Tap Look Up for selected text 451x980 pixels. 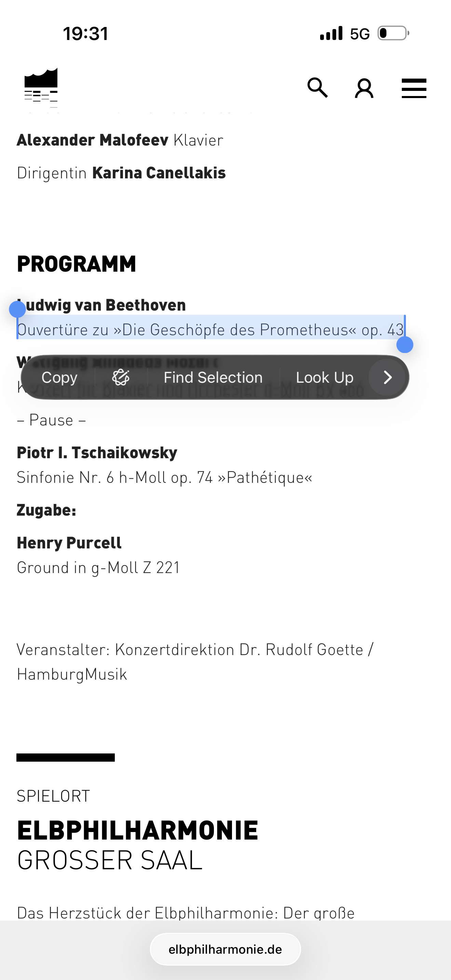(324, 377)
